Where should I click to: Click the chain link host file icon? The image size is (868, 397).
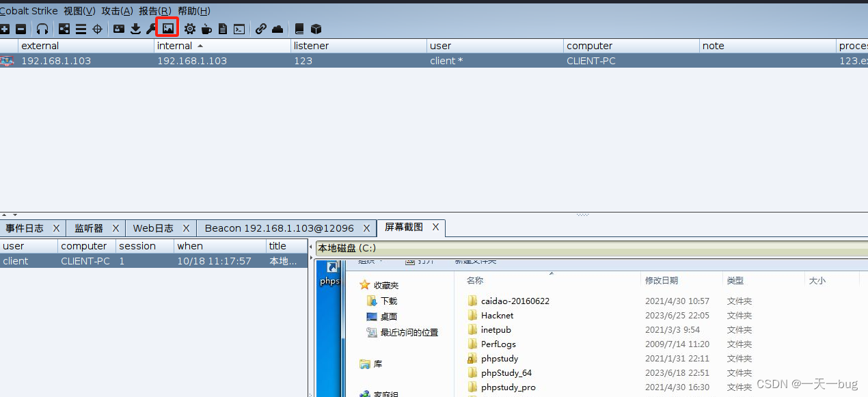coord(261,29)
